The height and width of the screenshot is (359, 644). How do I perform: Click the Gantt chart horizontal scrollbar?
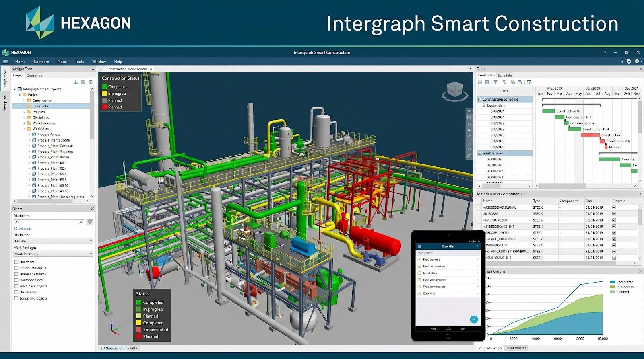tap(562, 186)
